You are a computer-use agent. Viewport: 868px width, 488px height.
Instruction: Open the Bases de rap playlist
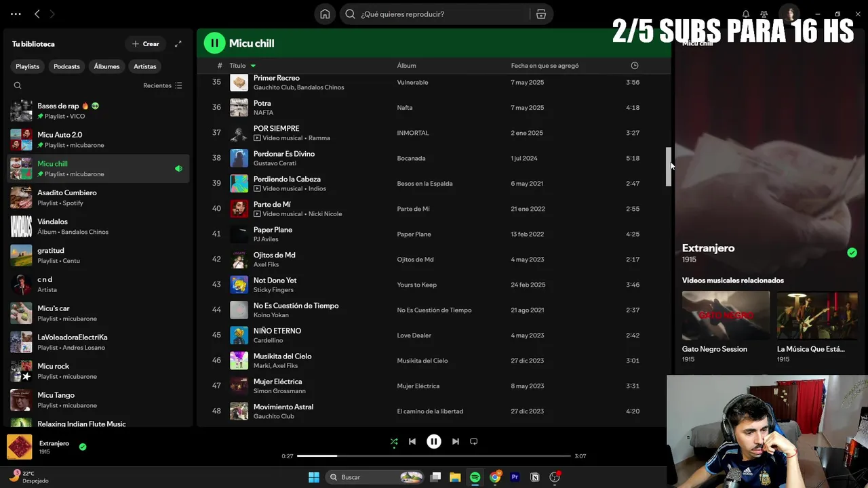(x=99, y=111)
